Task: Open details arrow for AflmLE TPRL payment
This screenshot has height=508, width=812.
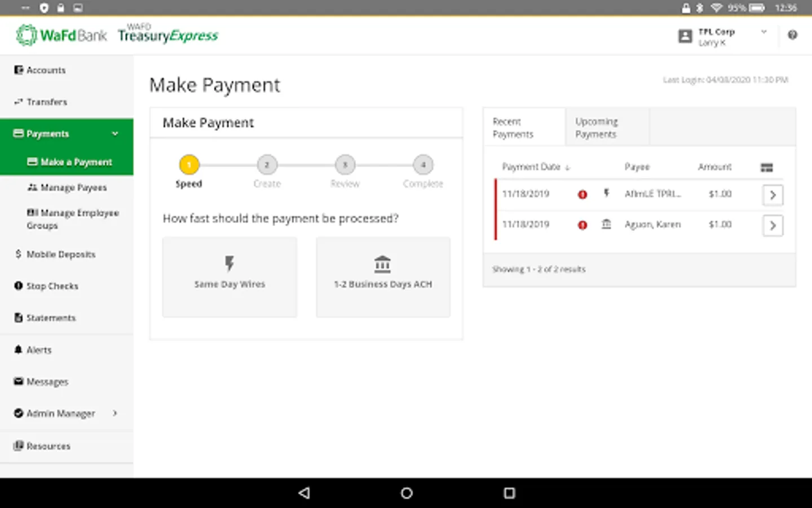Action: [773, 195]
